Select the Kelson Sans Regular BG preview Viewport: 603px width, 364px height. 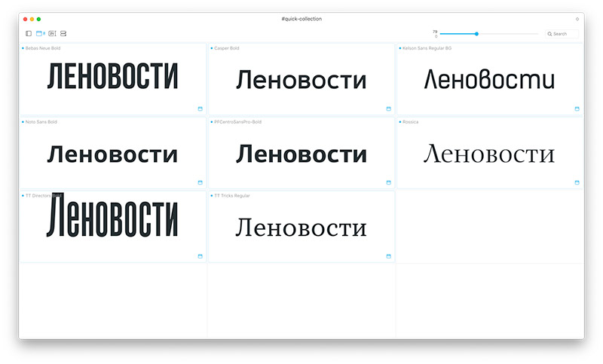[489, 79]
